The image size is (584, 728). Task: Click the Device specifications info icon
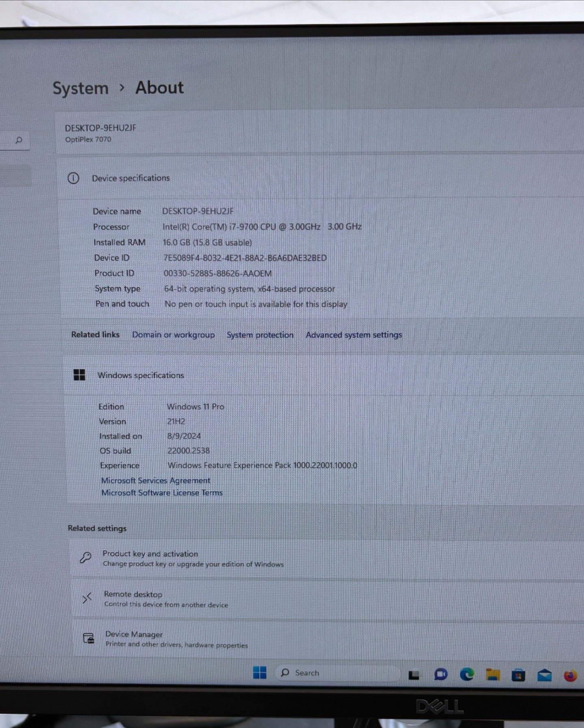(x=73, y=178)
